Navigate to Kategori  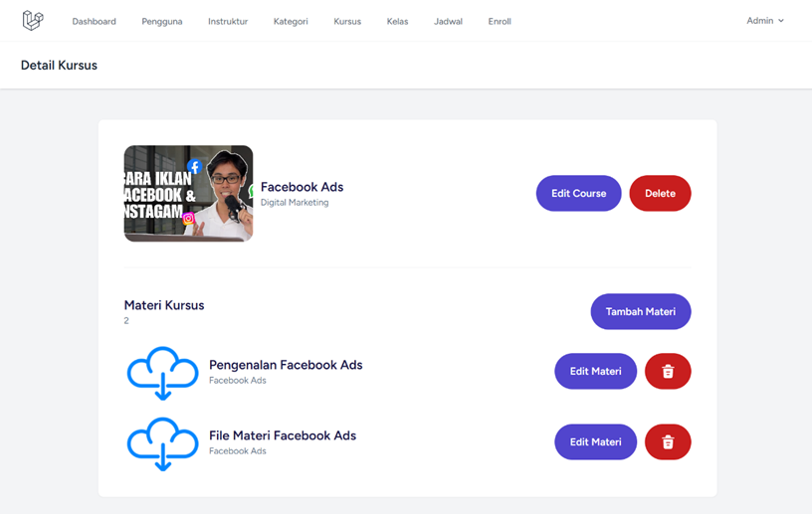291,21
